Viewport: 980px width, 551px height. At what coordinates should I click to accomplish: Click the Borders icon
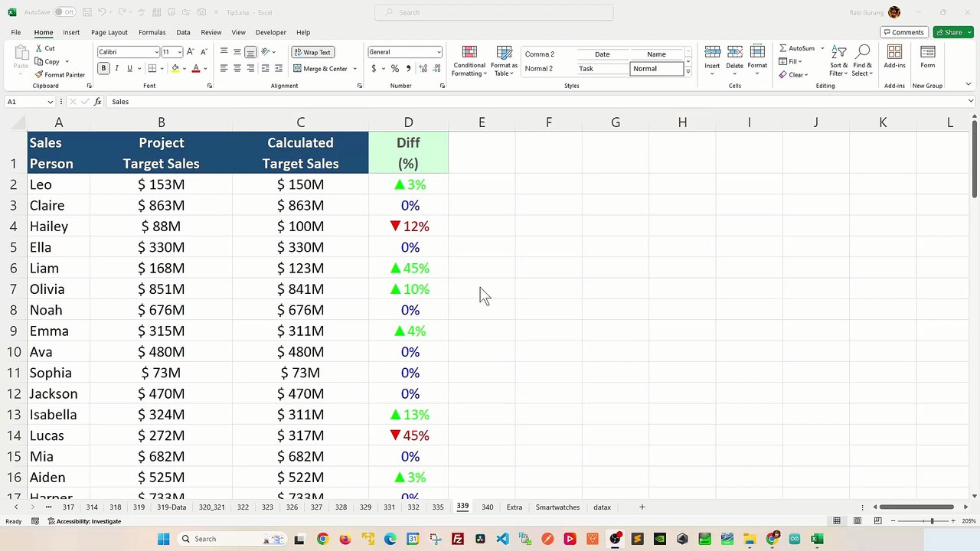pos(152,68)
